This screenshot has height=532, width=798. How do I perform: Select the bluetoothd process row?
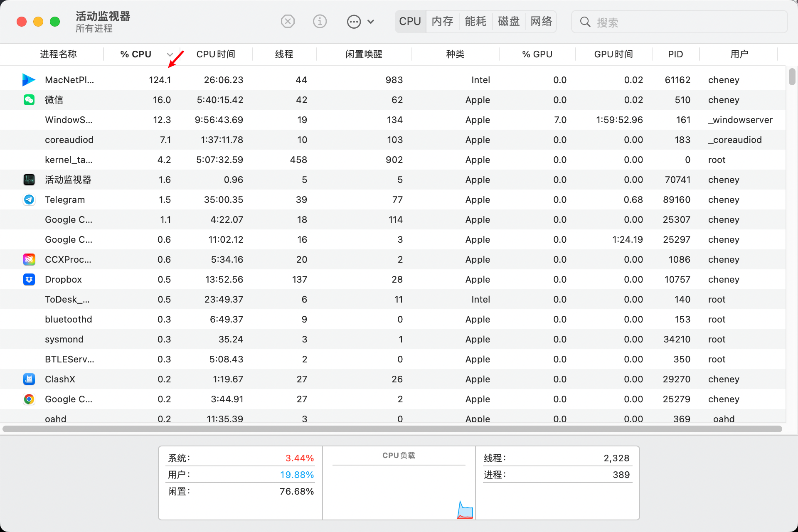(393, 319)
